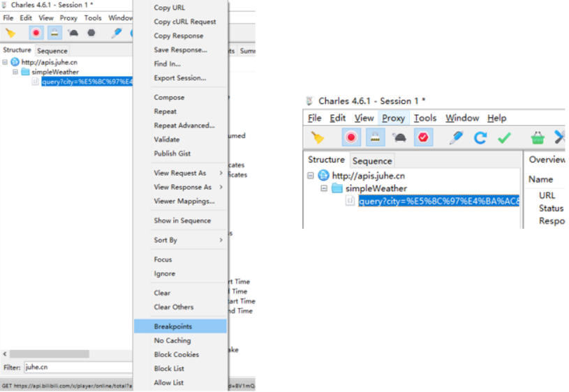Open Structure tab in right window
569x392 pixels.
[326, 160]
